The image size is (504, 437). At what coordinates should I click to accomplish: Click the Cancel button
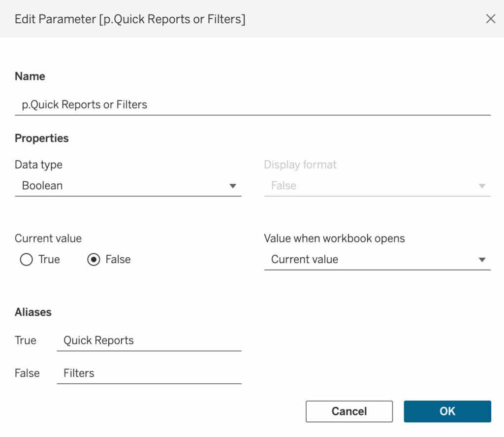349,411
